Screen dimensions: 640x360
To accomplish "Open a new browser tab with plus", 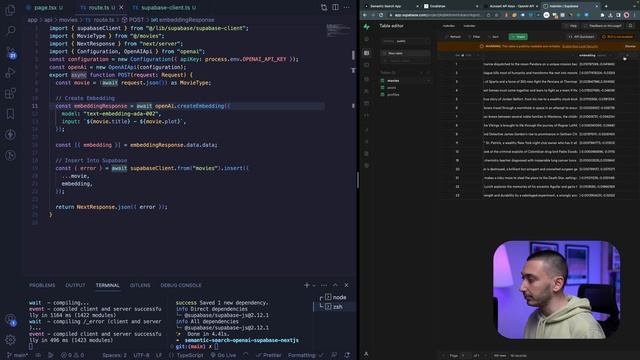I will (606, 6).
